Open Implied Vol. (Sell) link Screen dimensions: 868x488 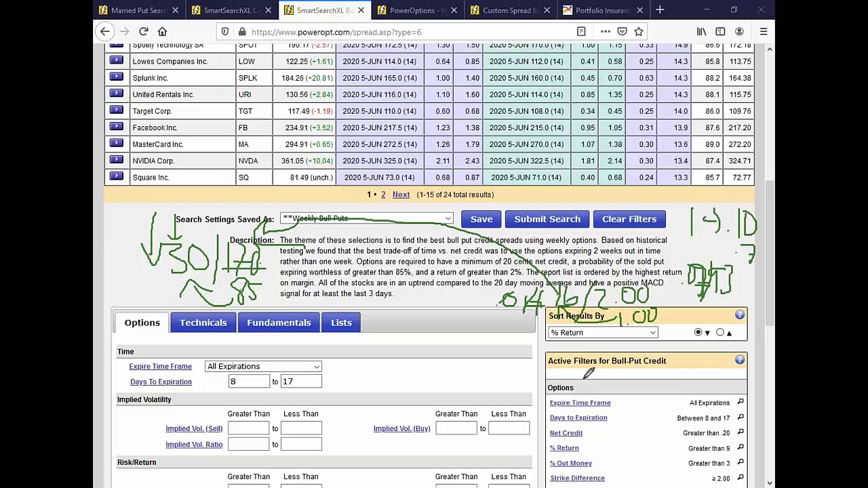click(194, 428)
